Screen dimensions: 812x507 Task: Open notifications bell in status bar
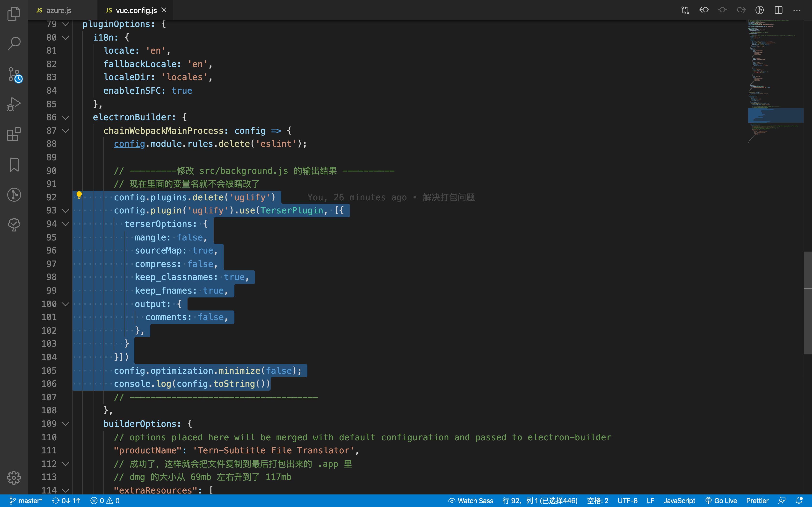click(x=799, y=501)
